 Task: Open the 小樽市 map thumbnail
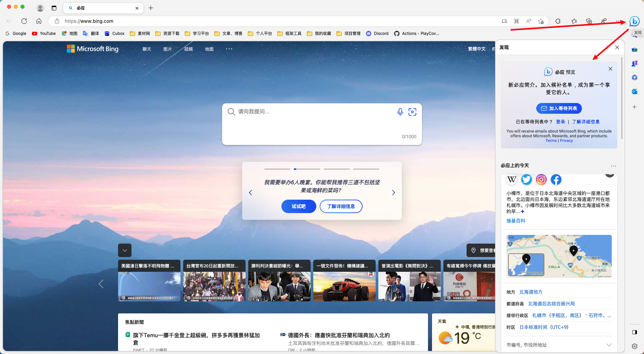pyautogui.click(x=559, y=256)
